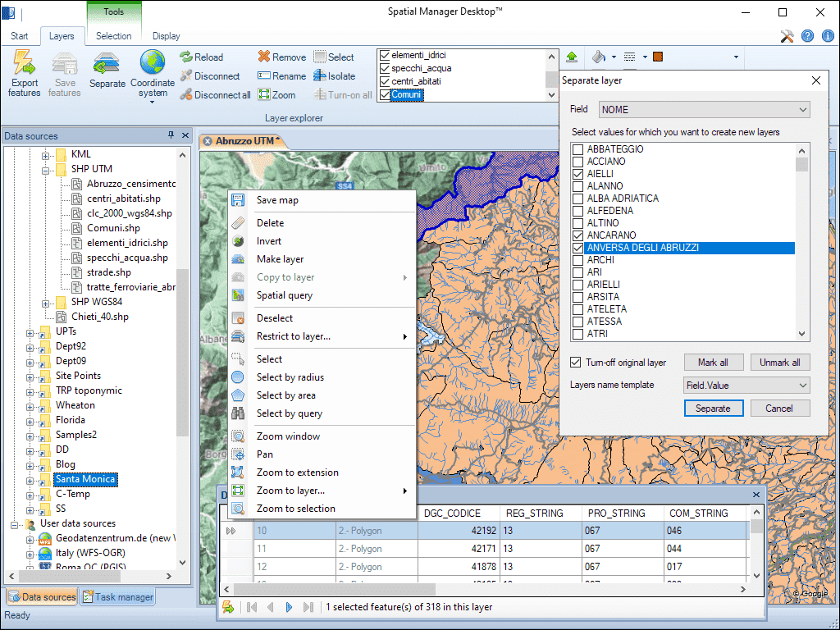Toggle the centri_abitati layer checkbox
The image size is (840, 630).
[x=384, y=81]
